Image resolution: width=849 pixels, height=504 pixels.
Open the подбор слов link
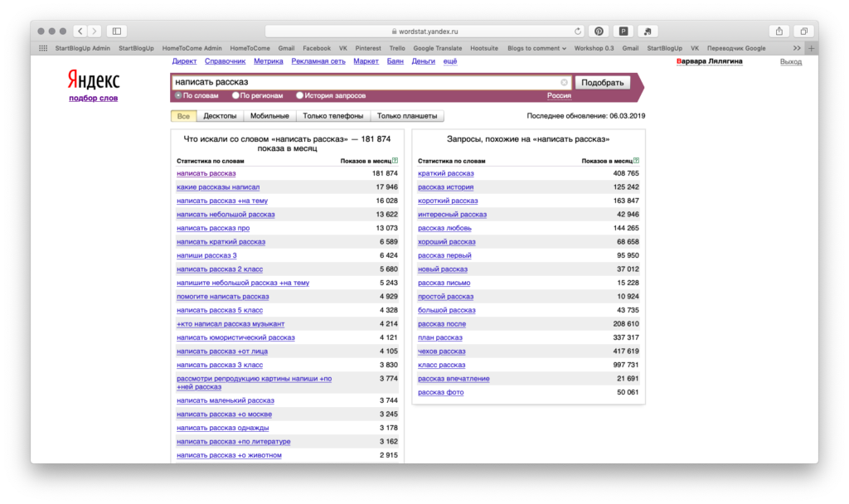93,98
